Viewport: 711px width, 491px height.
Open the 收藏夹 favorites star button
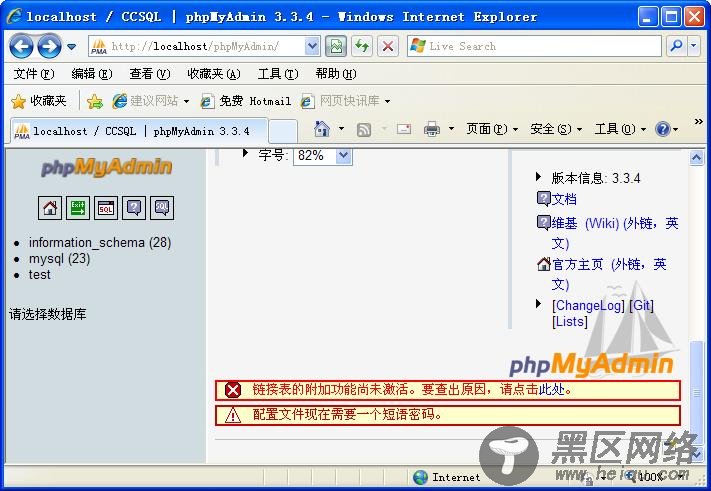point(39,101)
